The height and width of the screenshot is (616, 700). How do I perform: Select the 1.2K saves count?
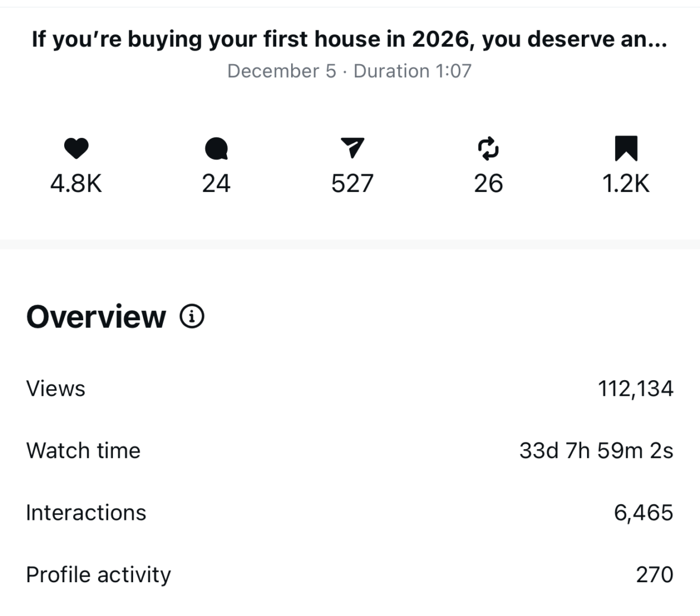click(626, 184)
